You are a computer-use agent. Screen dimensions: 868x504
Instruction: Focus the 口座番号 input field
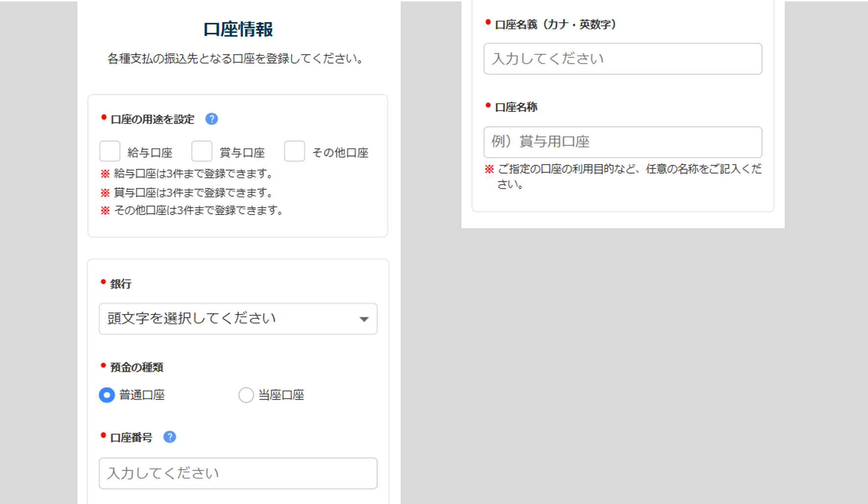(238, 473)
